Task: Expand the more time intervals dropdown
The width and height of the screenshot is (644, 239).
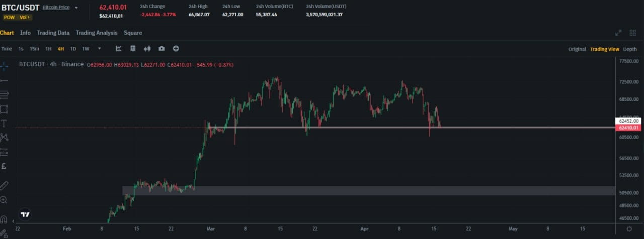Action: [x=100, y=49]
